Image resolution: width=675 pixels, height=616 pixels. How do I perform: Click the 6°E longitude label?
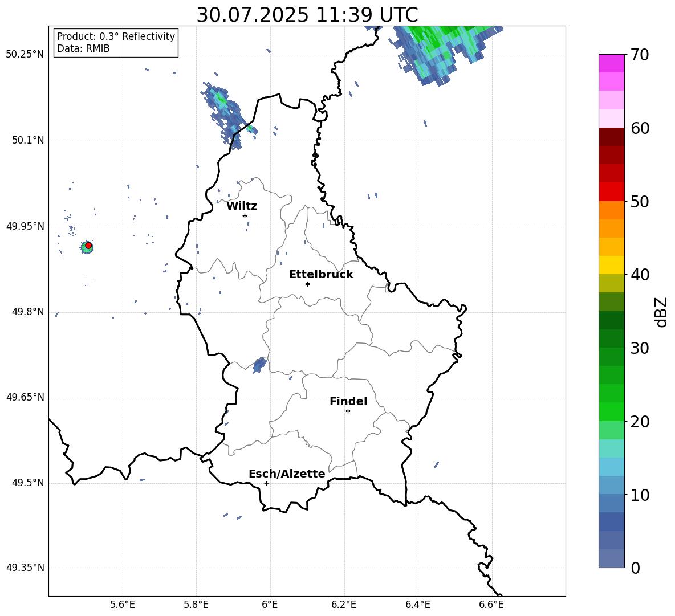click(270, 605)
